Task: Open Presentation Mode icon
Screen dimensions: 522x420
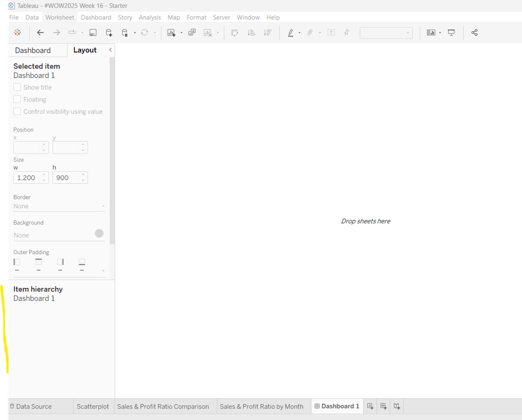Action: point(451,33)
